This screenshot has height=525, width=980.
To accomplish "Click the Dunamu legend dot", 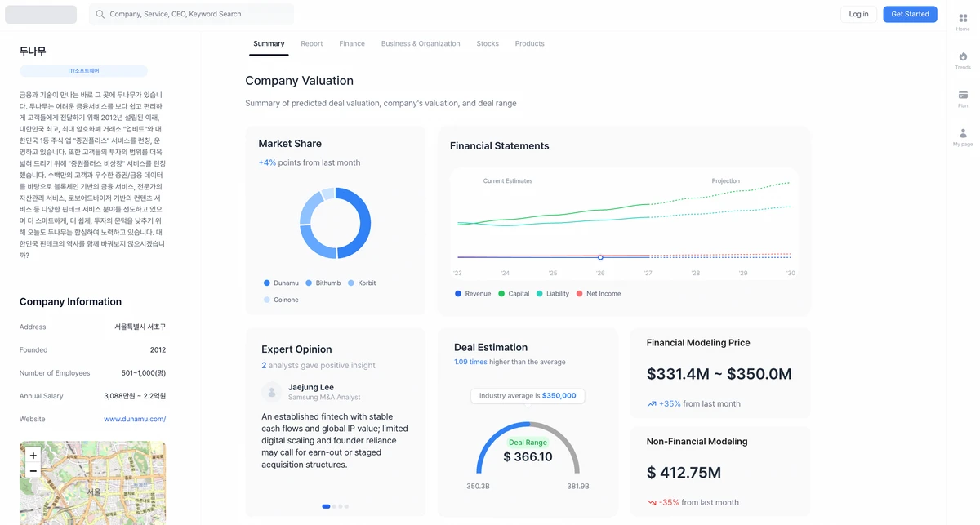I will (267, 283).
